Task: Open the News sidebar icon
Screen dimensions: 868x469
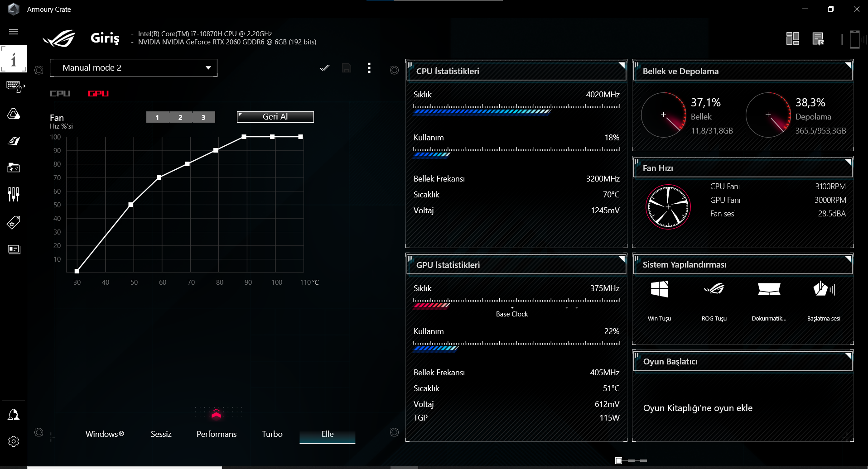Action: tap(14, 249)
